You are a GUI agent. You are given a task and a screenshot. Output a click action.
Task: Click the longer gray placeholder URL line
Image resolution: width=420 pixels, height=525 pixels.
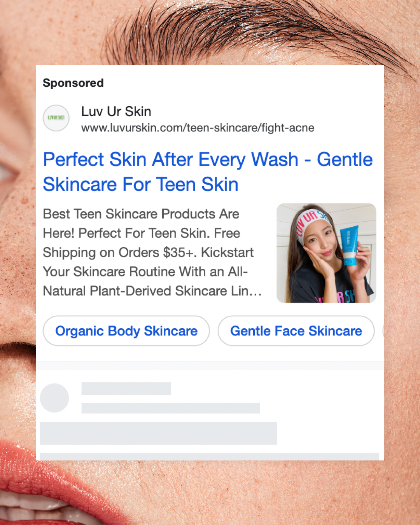[170, 408]
